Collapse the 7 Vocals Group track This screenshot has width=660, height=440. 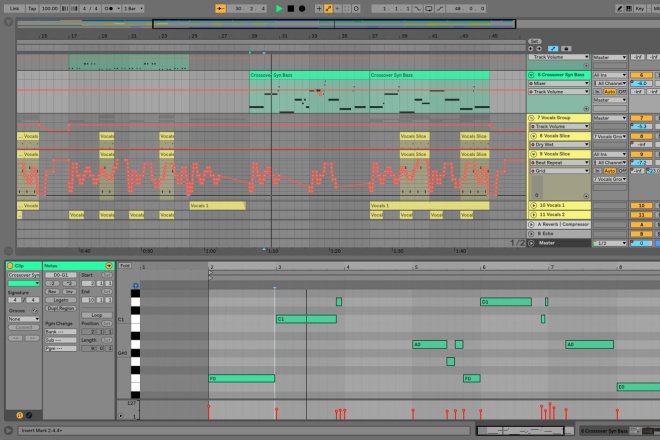click(531, 118)
